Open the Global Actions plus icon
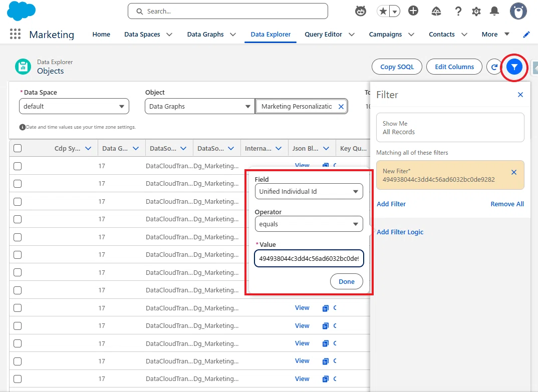The image size is (538, 392). click(x=413, y=11)
